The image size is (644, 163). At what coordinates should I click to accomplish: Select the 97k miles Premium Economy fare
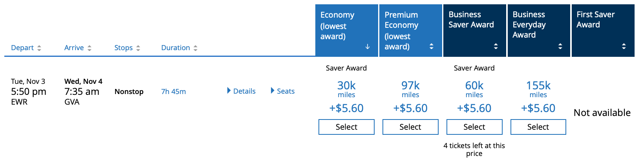pyautogui.click(x=410, y=127)
